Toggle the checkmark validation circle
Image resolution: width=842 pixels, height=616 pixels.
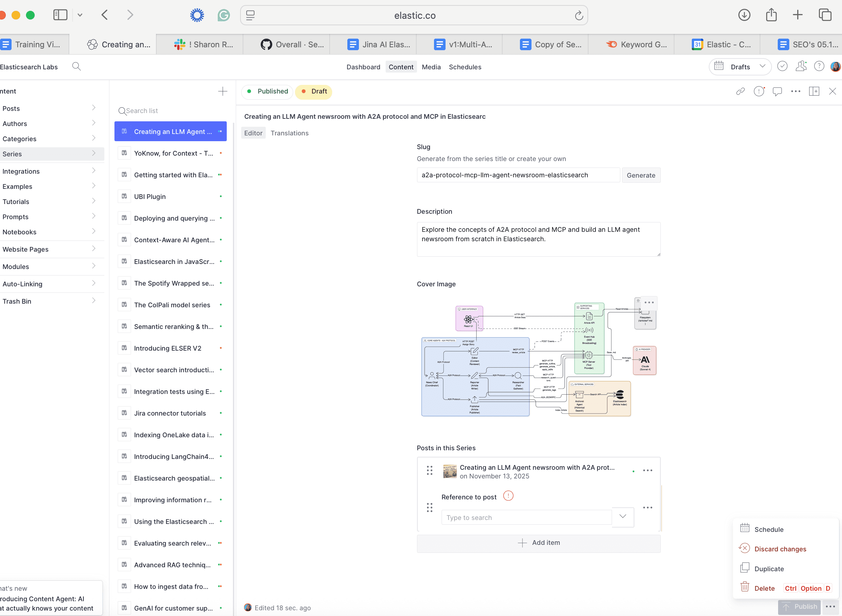coord(782,66)
